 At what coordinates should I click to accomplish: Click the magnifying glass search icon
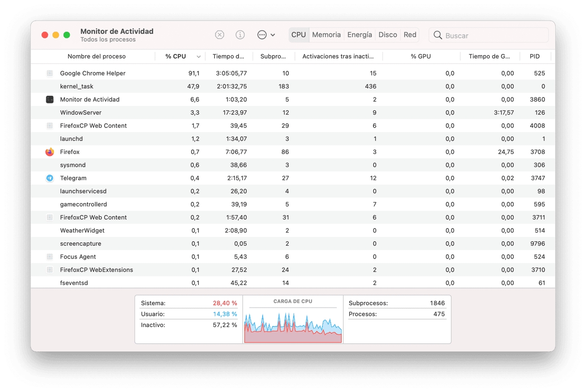438,35
